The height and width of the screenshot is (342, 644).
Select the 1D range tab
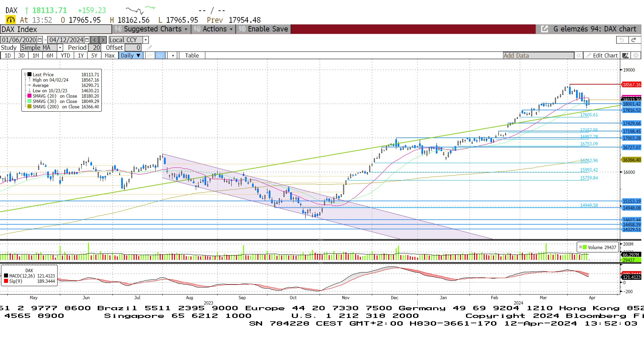click(x=7, y=55)
